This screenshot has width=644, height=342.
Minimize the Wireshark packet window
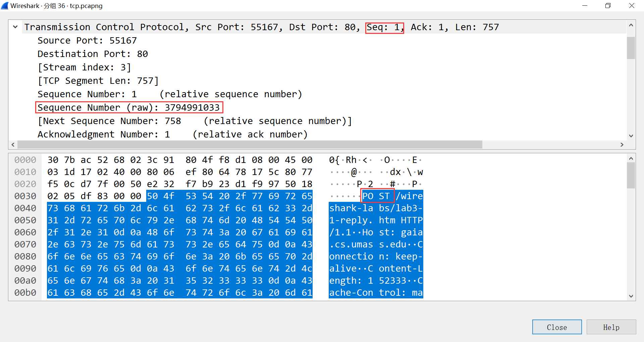585,6
